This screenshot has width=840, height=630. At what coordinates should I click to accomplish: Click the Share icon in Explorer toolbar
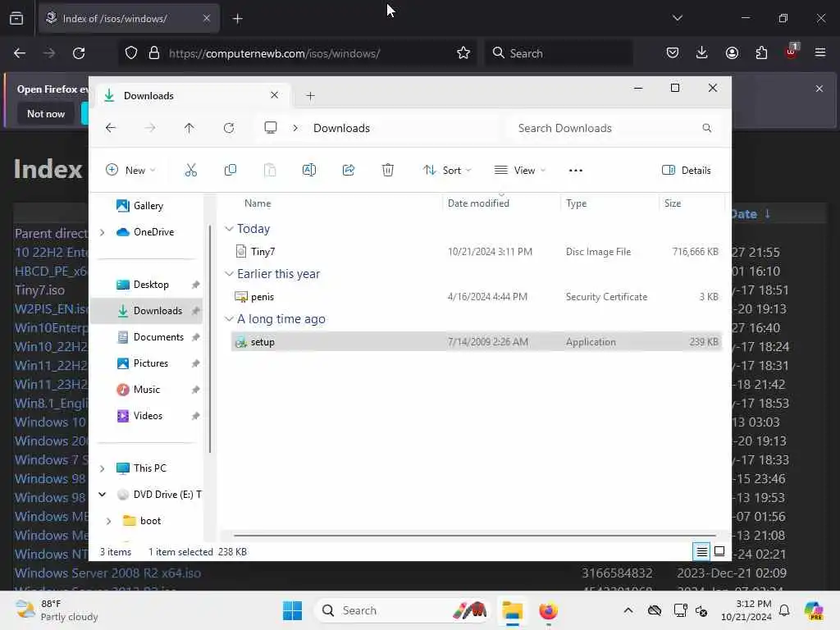349,171
